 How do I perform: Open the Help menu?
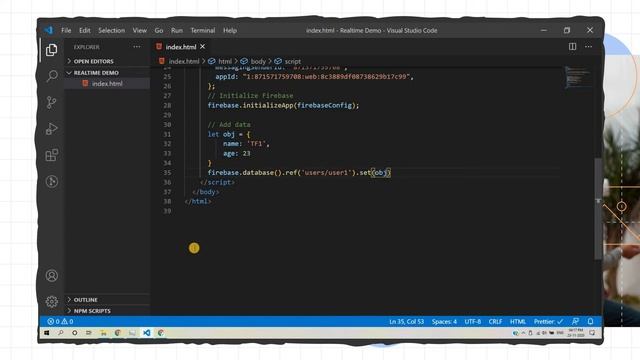[230, 30]
